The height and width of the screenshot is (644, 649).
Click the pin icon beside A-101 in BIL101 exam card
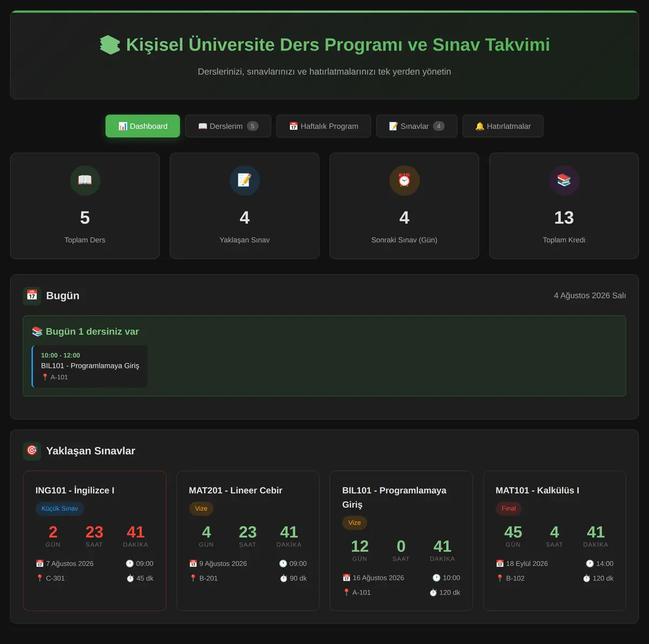click(347, 592)
